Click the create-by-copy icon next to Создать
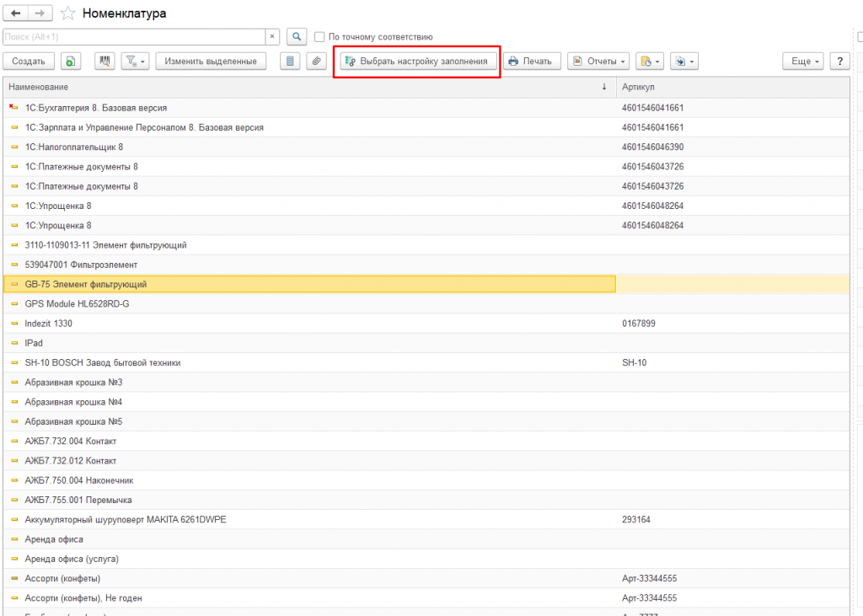This screenshot has height=616, width=863. pyautogui.click(x=71, y=62)
